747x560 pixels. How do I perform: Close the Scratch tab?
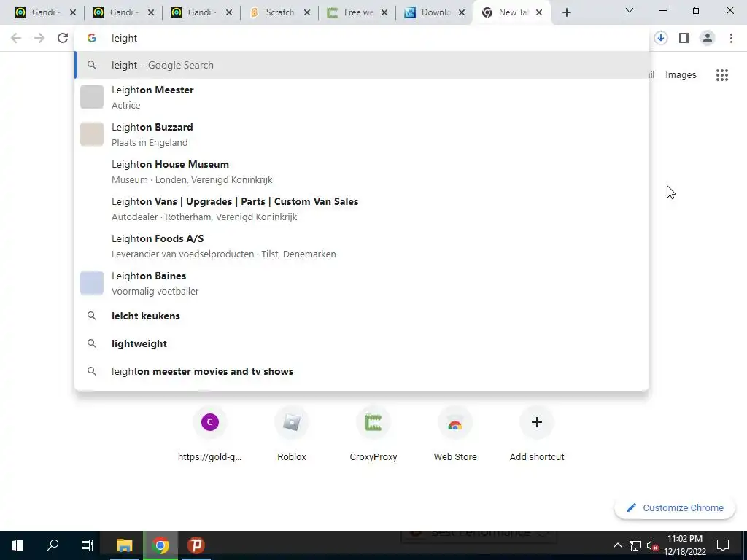coord(307,12)
